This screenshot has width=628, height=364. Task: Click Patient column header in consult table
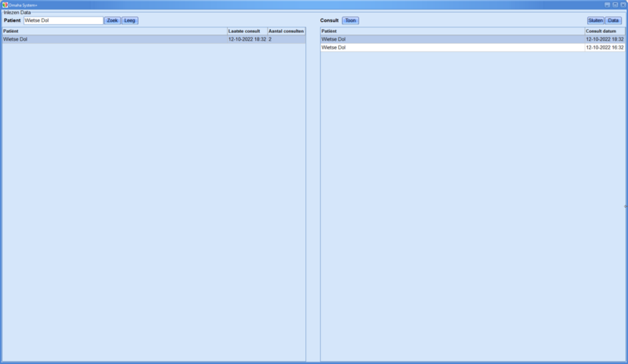point(451,31)
